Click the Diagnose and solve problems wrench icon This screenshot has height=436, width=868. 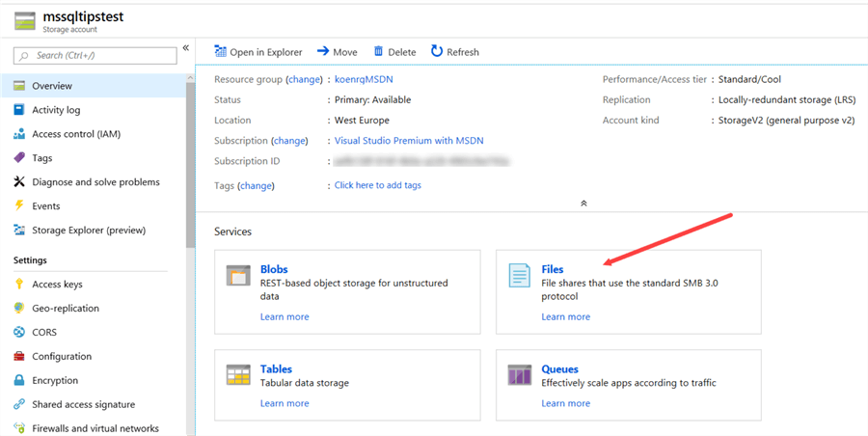point(19,181)
